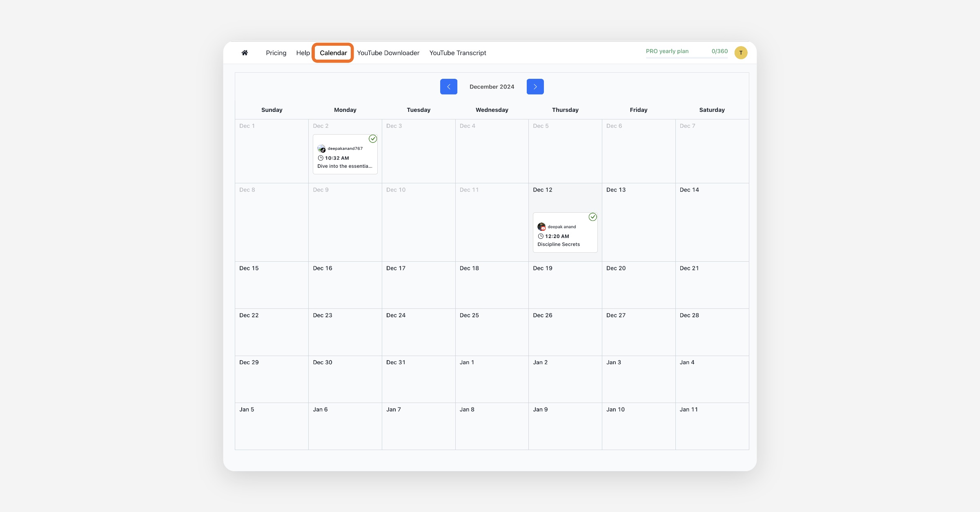Open YouTube Transcript link
The height and width of the screenshot is (512, 980).
[457, 53]
